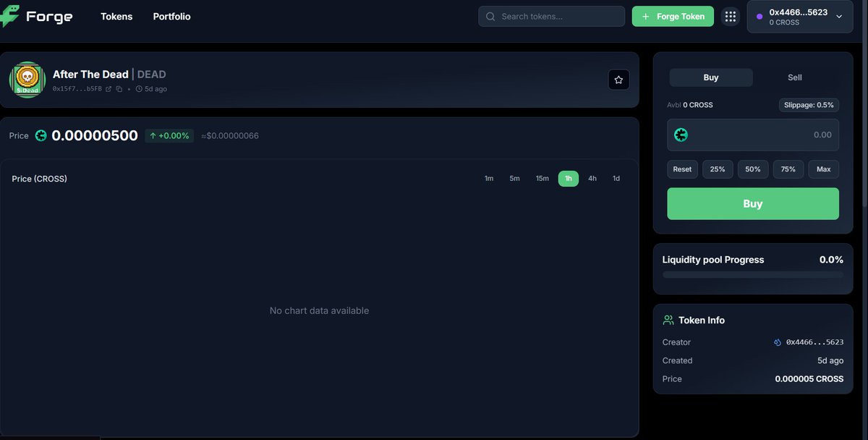Switch to the Sell tab
868x440 pixels.
pyautogui.click(x=795, y=77)
